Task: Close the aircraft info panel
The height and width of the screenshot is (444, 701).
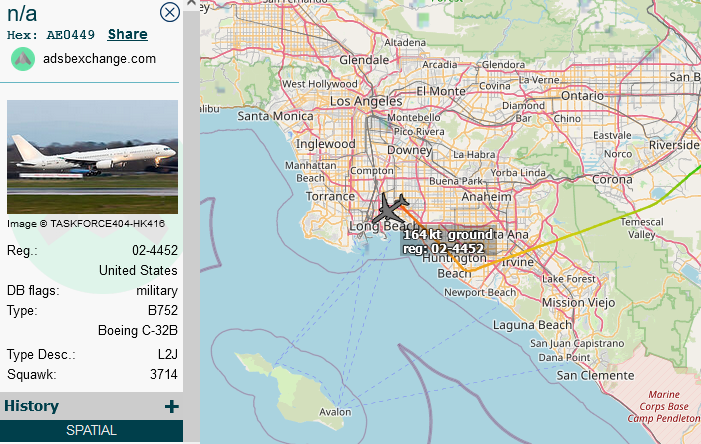Action: coord(170,12)
